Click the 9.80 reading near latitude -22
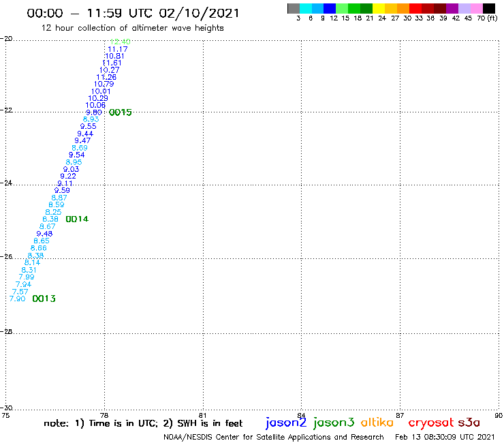504x443 pixels. [94, 112]
